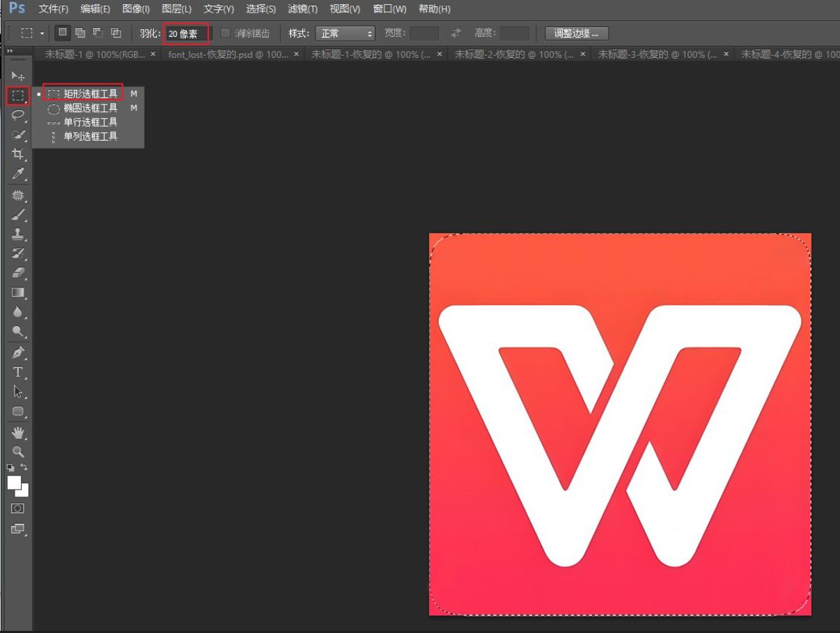Click the foreground color swatch
The height and width of the screenshot is (633, 840).
pos(15,483)
